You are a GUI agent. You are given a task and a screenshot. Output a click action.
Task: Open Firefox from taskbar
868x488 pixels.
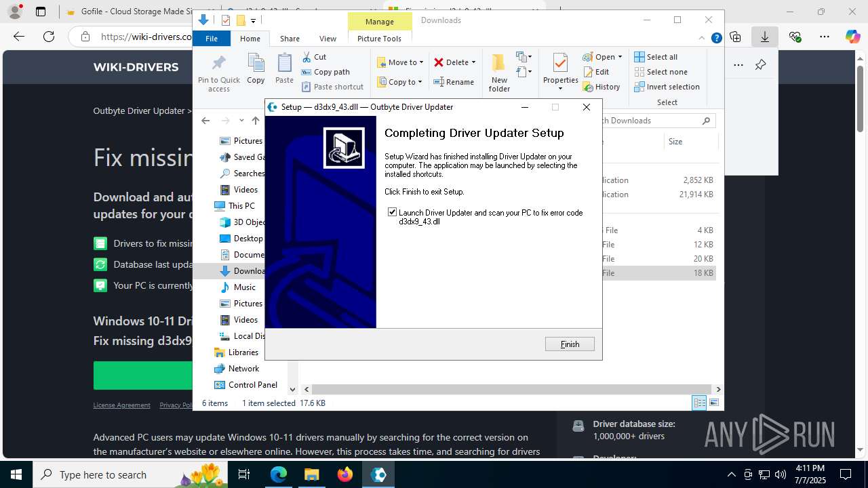[345, 474]
